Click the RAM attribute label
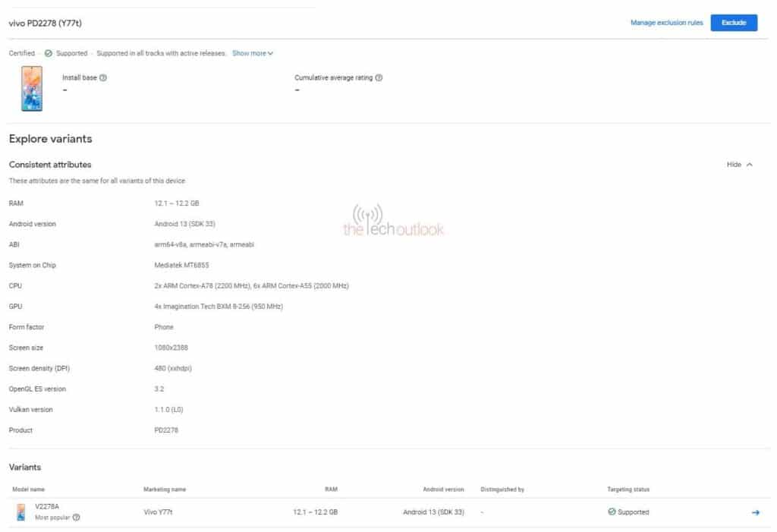777x532 pixels. 16,203
